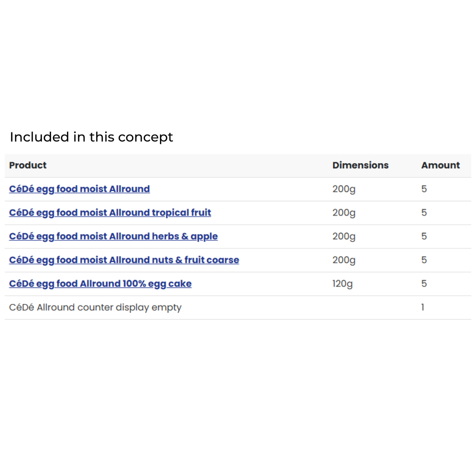Click the amount 5 in the egg cake row

coord(424,284)
